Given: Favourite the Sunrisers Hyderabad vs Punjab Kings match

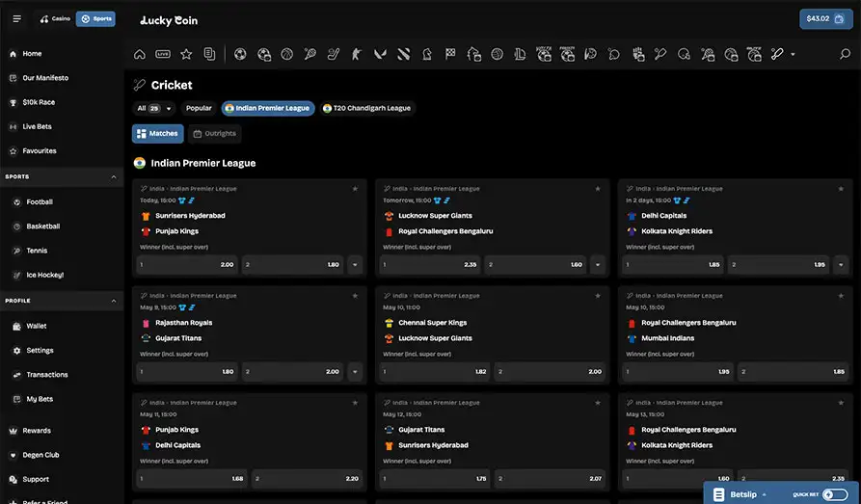Looking at the screenshot, I should 355,189.
